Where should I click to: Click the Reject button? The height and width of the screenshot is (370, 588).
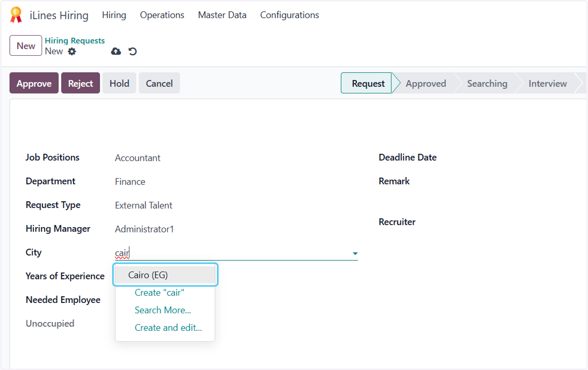point(81,83)
